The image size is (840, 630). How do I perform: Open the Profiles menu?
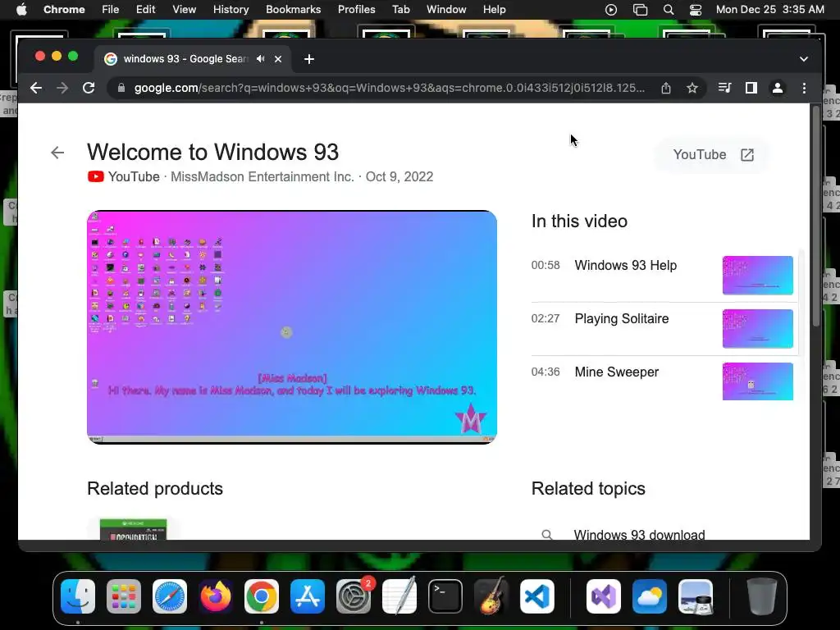point(356,10)
